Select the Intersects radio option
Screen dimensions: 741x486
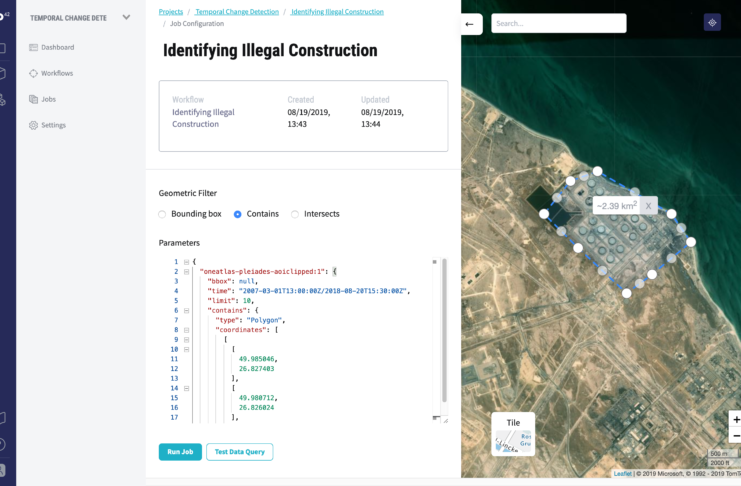[295, 214]
